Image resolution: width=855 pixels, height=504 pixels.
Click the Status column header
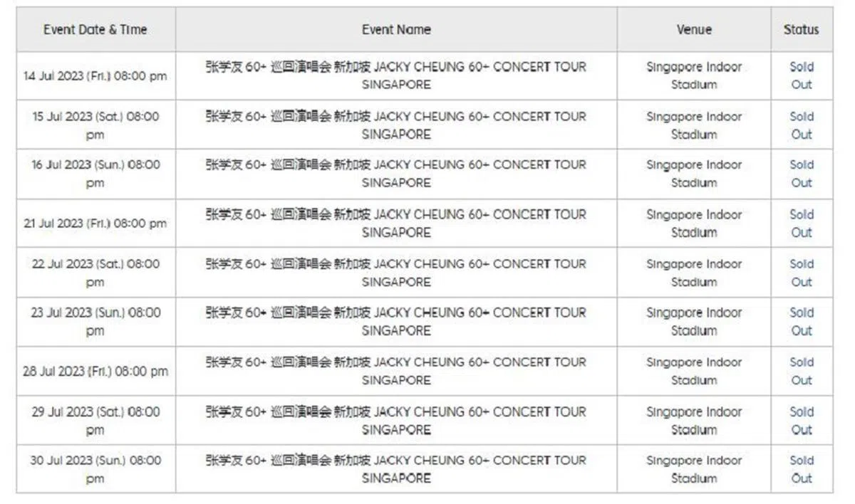[x=802, y=30]
